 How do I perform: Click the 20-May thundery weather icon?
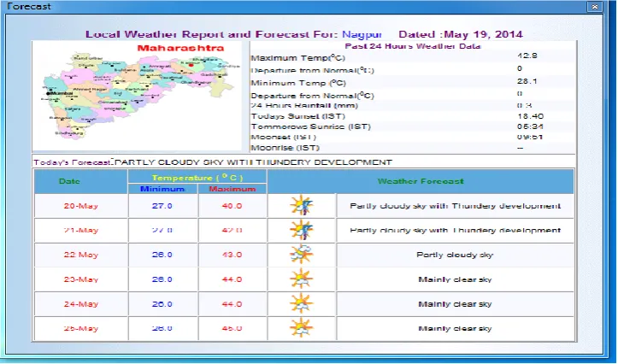(x=302, y=205)
